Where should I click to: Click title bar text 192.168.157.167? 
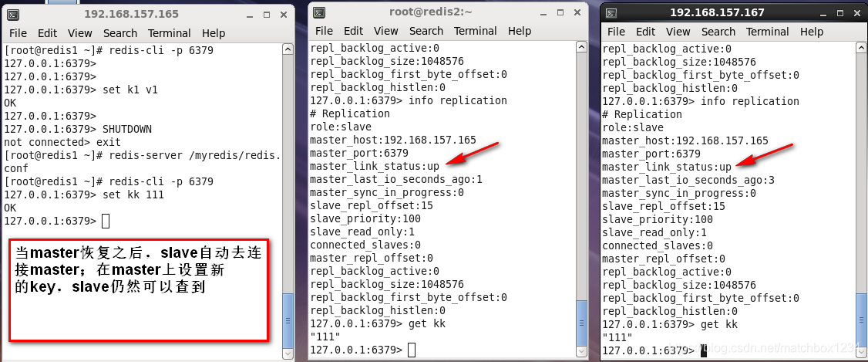tap(718, 13)
